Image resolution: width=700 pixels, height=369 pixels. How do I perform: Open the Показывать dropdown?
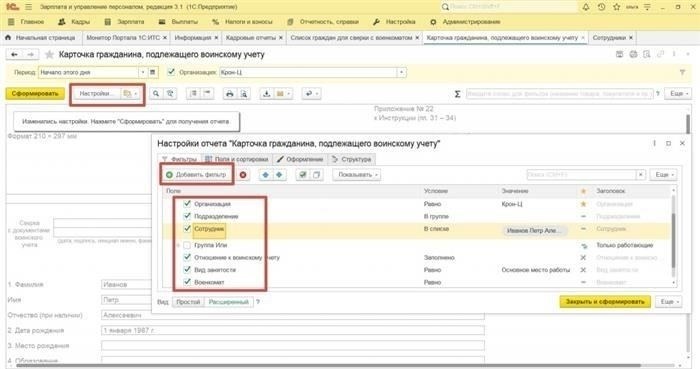tap(358, 175)
